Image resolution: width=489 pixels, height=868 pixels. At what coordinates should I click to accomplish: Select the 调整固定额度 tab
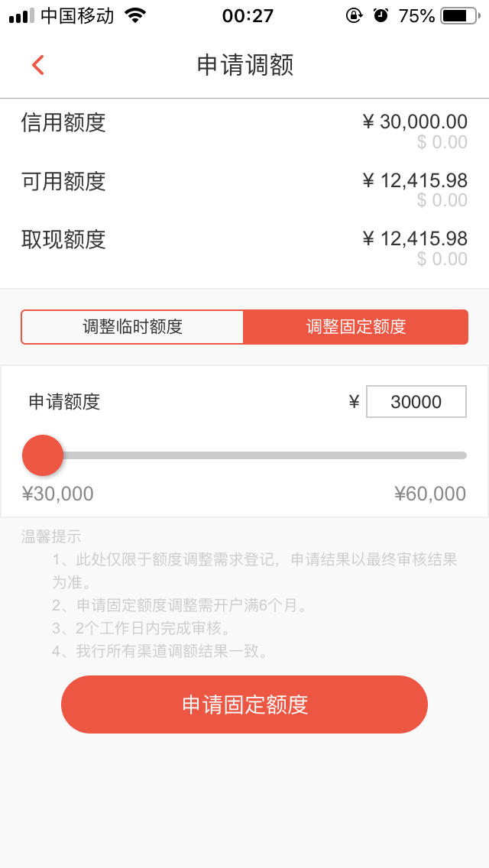(356, 326)
